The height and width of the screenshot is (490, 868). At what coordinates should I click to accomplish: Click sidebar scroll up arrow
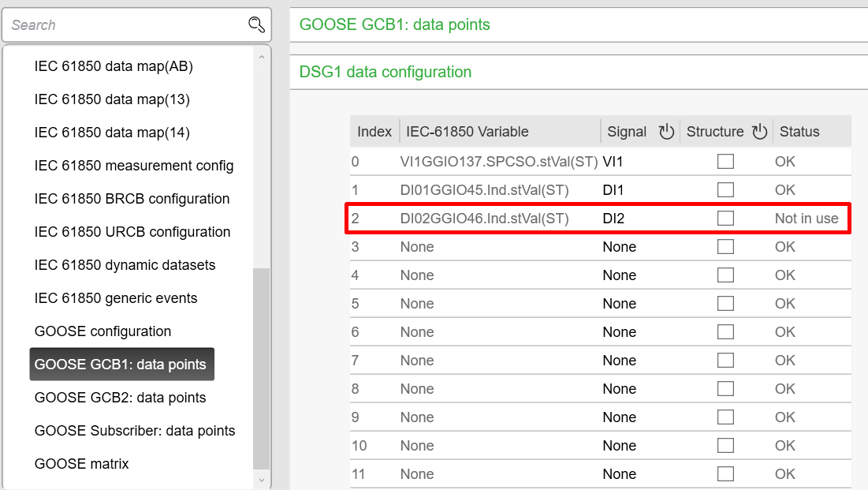(261, 57)
